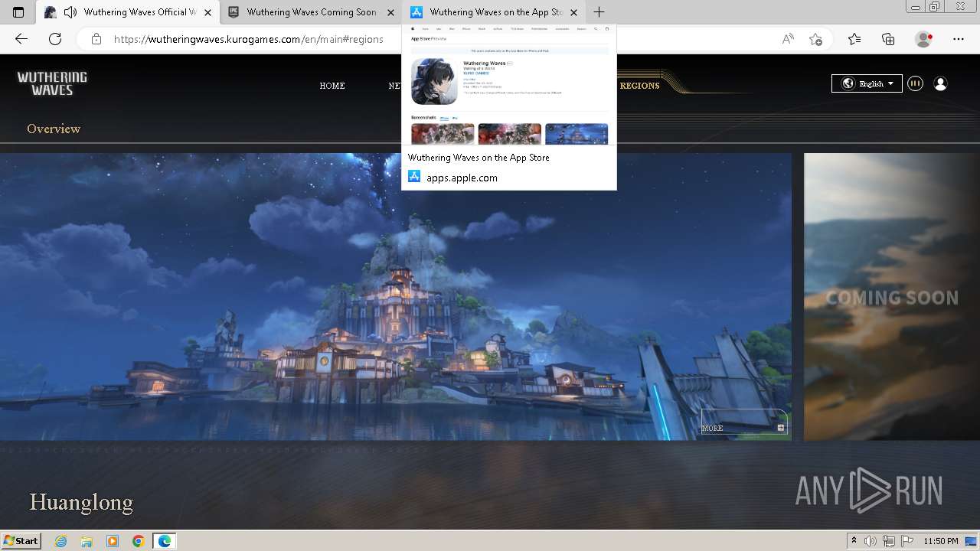The height and width of the screenshot is (551, 980).
Task: Open system volume tray icon
Action: tap(871, 541)
